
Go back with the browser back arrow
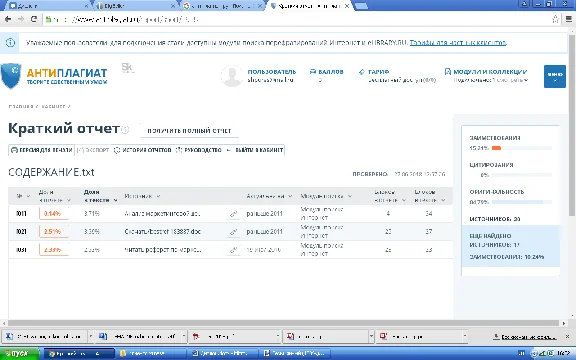[8, 19]
